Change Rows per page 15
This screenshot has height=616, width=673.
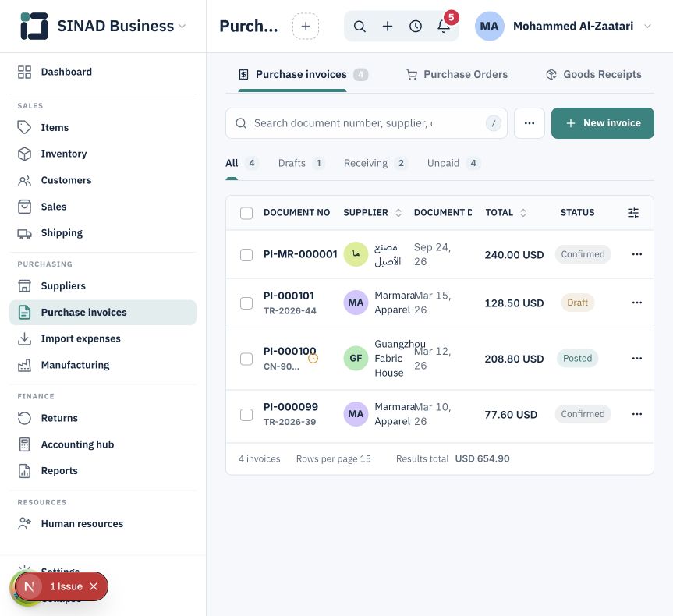(x=334, y=459)
